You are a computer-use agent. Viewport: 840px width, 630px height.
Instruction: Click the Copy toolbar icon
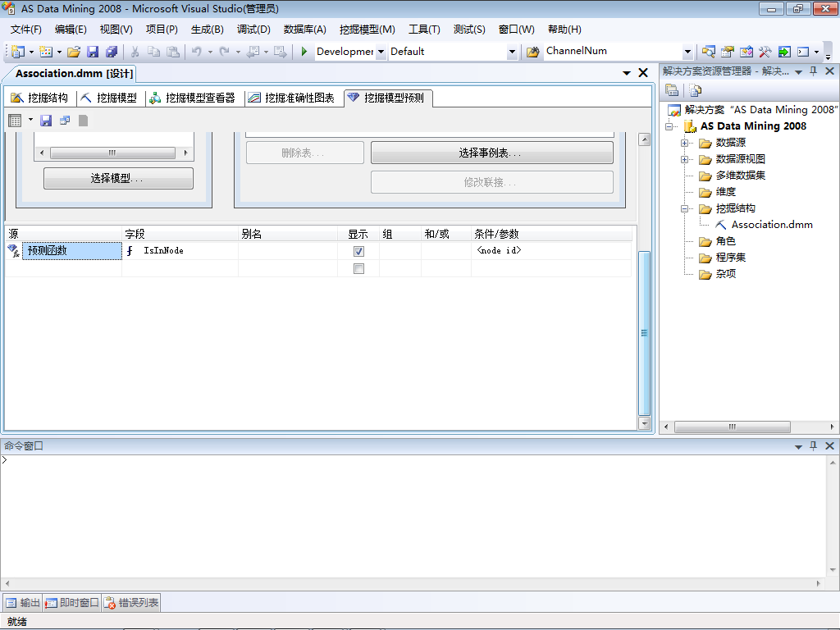(x=153, y=52)
